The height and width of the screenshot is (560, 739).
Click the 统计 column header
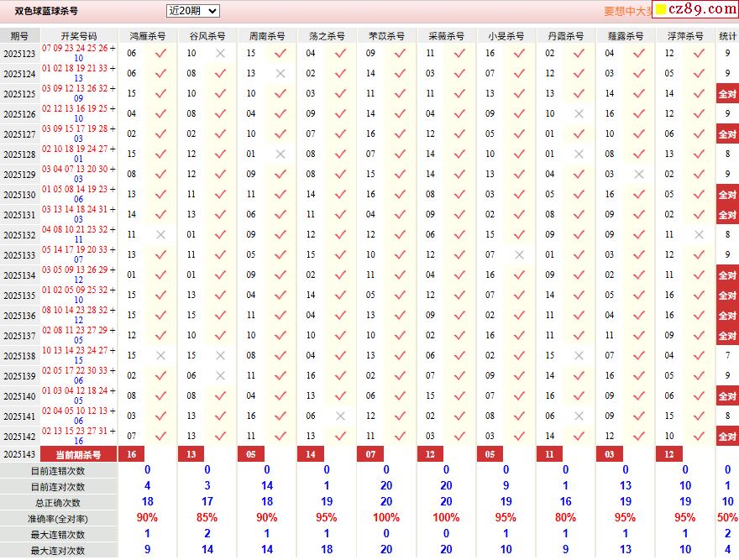(727, 36)
